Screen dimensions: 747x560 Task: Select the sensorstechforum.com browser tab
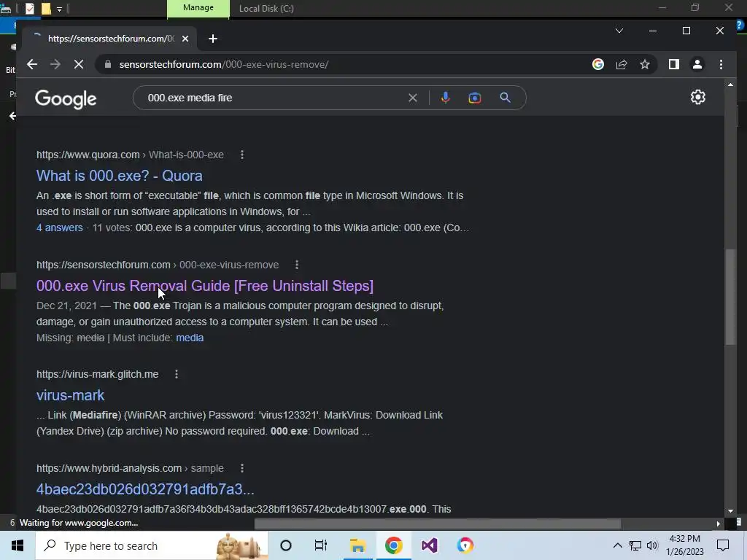tap(111, 39)
